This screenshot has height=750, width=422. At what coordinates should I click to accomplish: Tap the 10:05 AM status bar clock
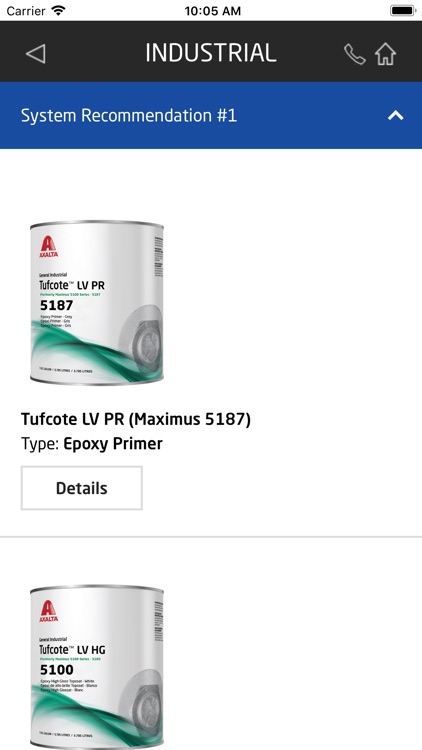click(213, 11)
